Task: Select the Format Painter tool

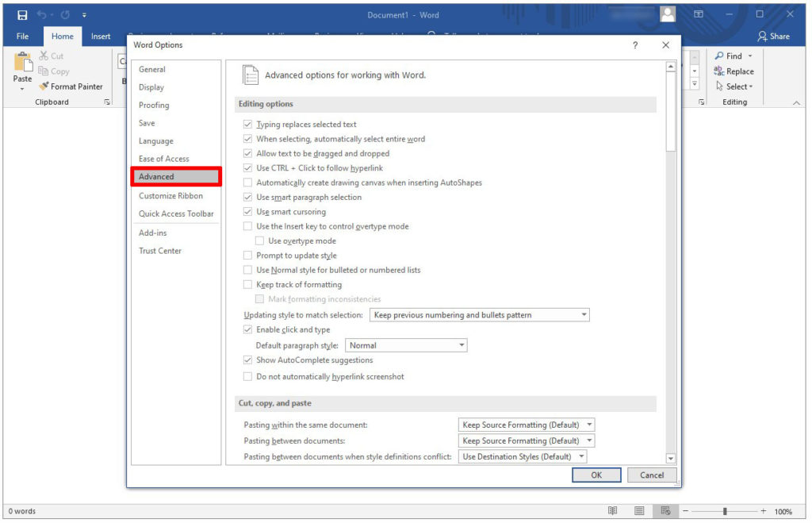Action: point(71,87)
